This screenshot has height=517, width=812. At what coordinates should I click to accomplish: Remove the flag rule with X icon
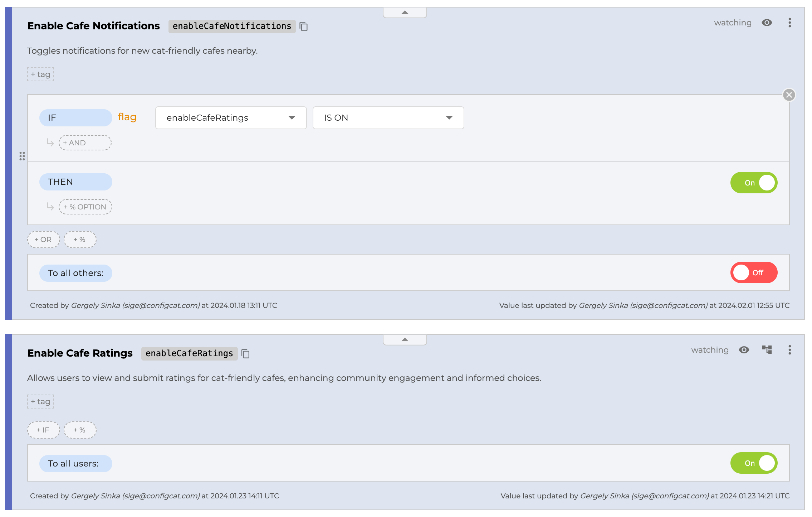pos(789,95)
